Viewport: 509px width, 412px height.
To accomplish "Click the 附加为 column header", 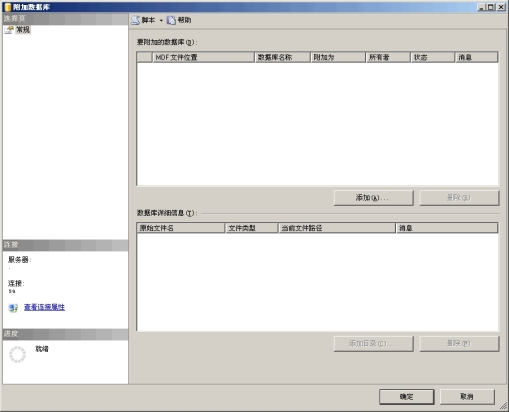I will [338, 57].
